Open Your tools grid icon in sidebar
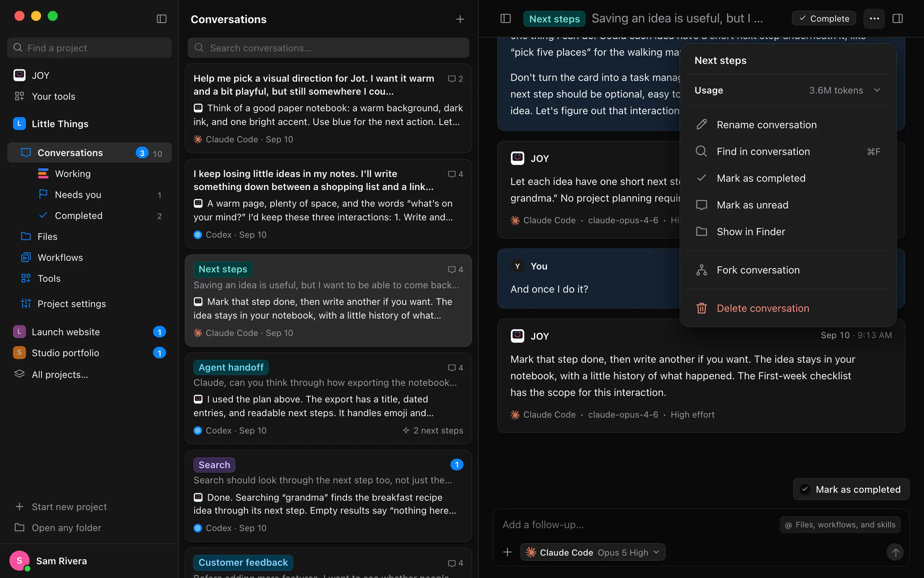This screenshot has height=578, width=924. [19, 96]
